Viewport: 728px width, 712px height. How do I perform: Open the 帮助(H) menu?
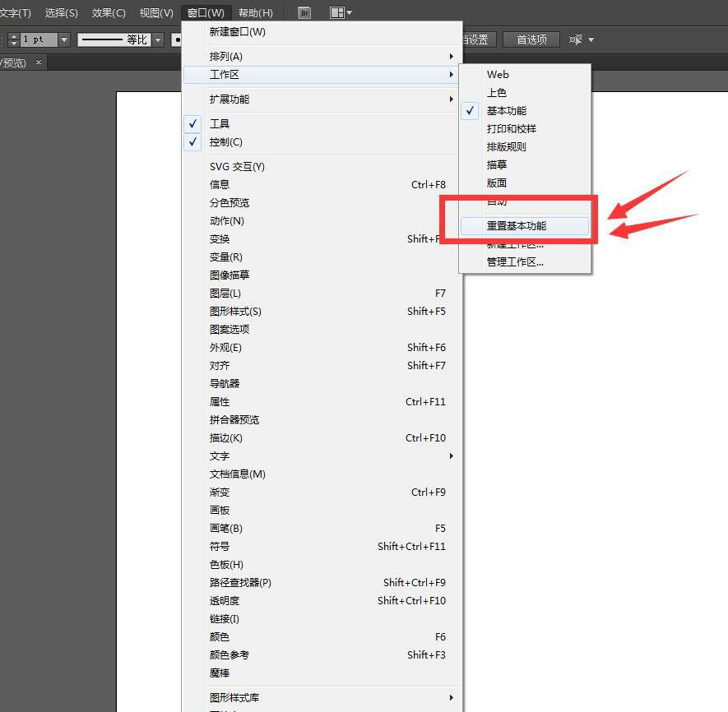coord(256,12)
